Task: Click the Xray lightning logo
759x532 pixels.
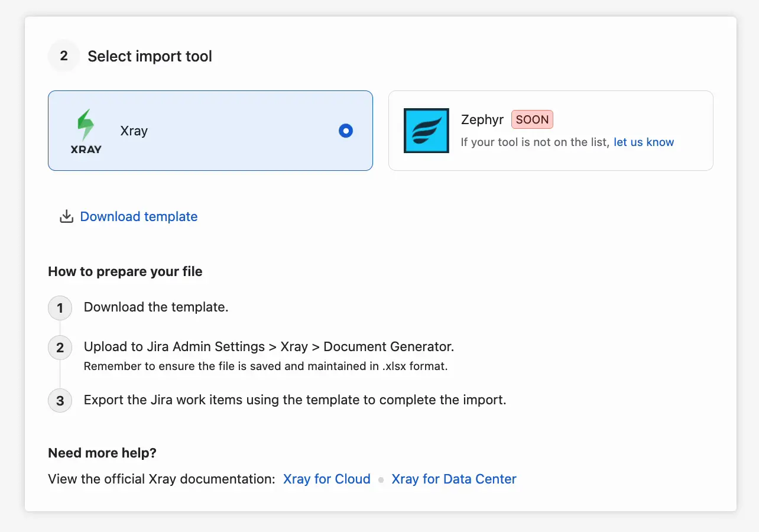Action: point(86,131)
